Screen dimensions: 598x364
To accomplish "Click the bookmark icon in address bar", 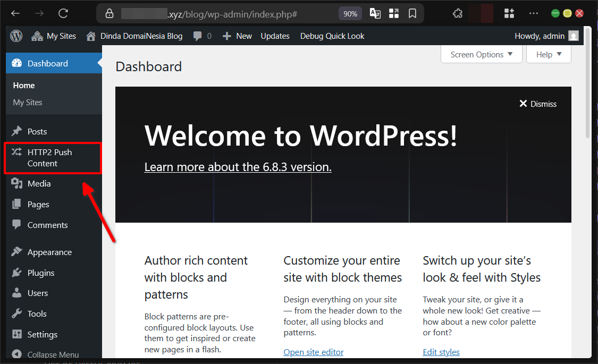I will 412,13.
